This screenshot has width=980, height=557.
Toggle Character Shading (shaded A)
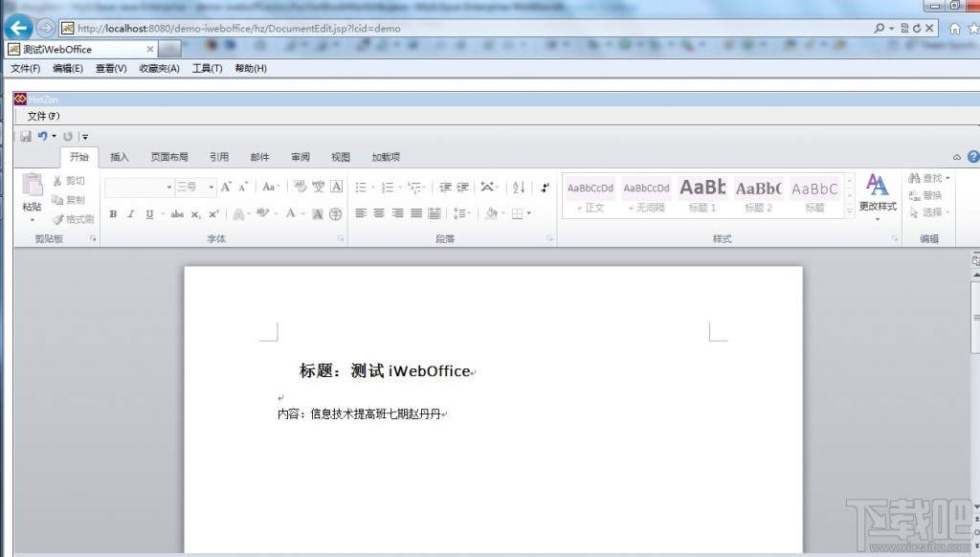[x=318, y=213]
